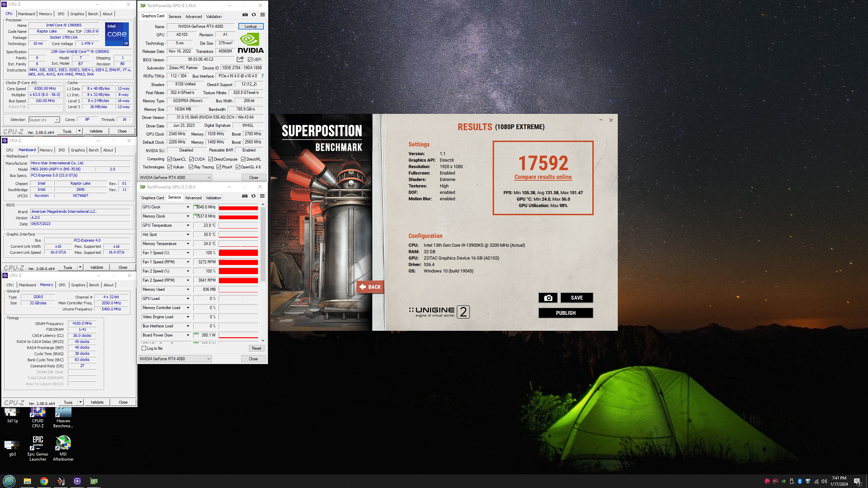Click the BIOS share/export arrow icon in GPU-Z
The image size is (868, 488).
pyautogui.click(x=240, y=59)
